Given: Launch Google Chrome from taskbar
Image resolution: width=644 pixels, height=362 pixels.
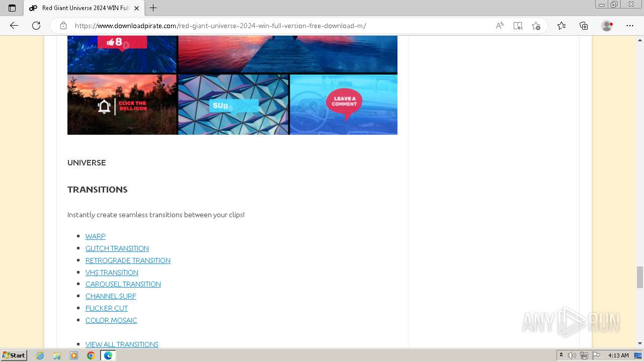Looking at the screenshot, I should pos(91,355).
